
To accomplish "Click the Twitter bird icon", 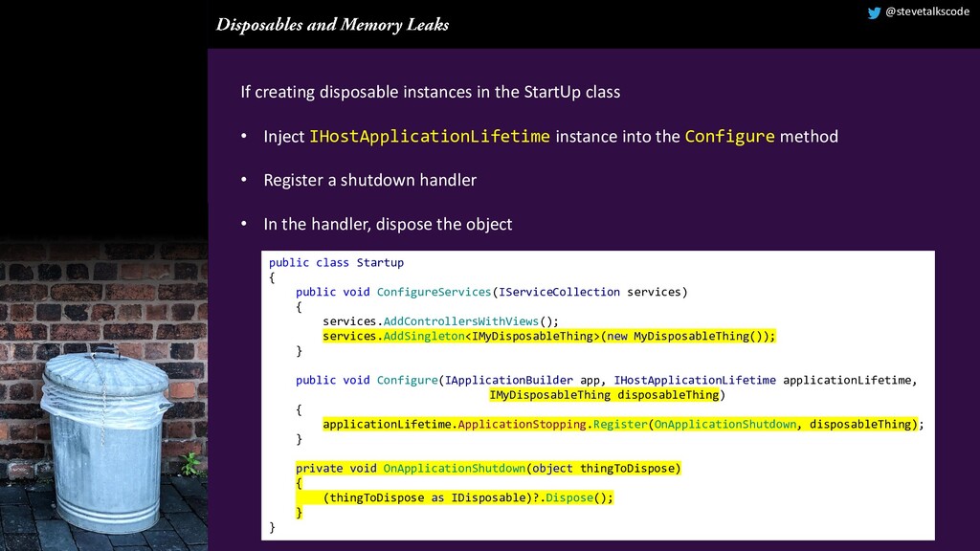I will (x=874, y=12).
